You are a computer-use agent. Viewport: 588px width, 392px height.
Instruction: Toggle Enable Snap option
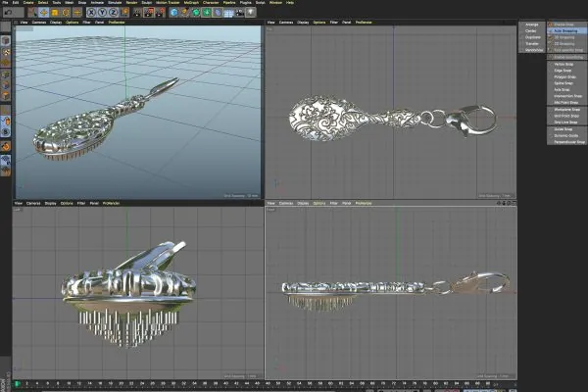(566, 24)
